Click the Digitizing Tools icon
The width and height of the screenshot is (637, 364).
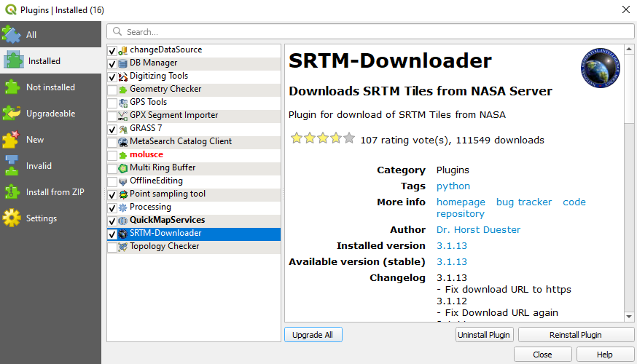point(122,76)
